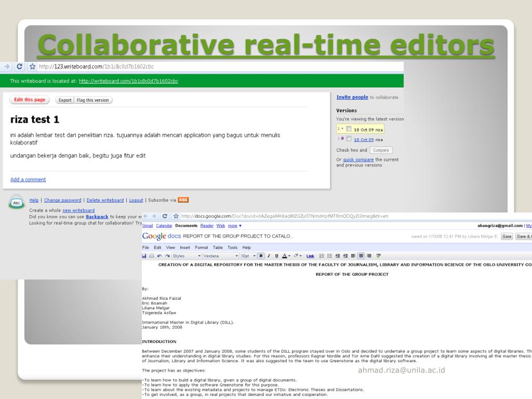Click the 'Edit this page' button
This screenshot has height=399, width=532.
click(x=30, y=100)
